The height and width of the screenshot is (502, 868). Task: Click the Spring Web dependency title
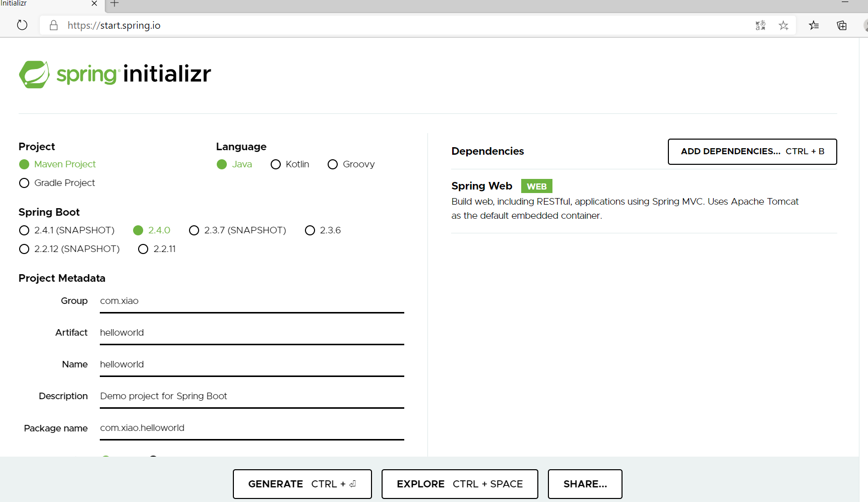pos(482,186)
